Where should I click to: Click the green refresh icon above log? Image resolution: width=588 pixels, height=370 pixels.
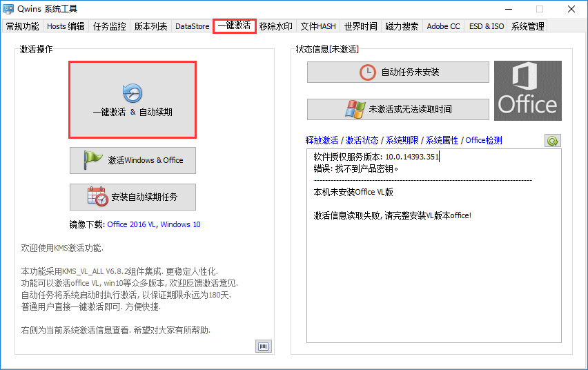tap(552, 140)
